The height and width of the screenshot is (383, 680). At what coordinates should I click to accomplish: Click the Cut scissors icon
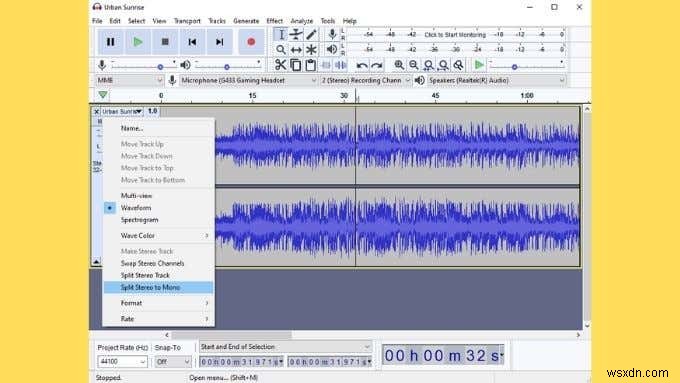281,65
